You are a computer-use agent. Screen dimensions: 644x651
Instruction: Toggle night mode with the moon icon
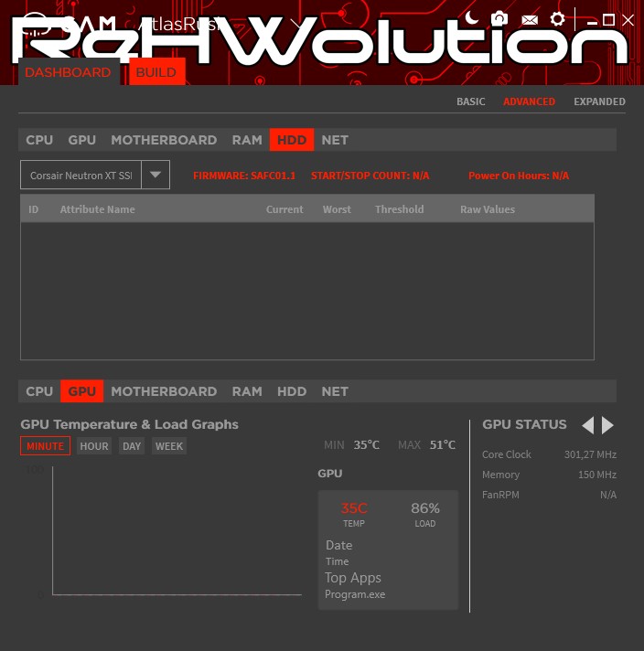tap(472, 17)
